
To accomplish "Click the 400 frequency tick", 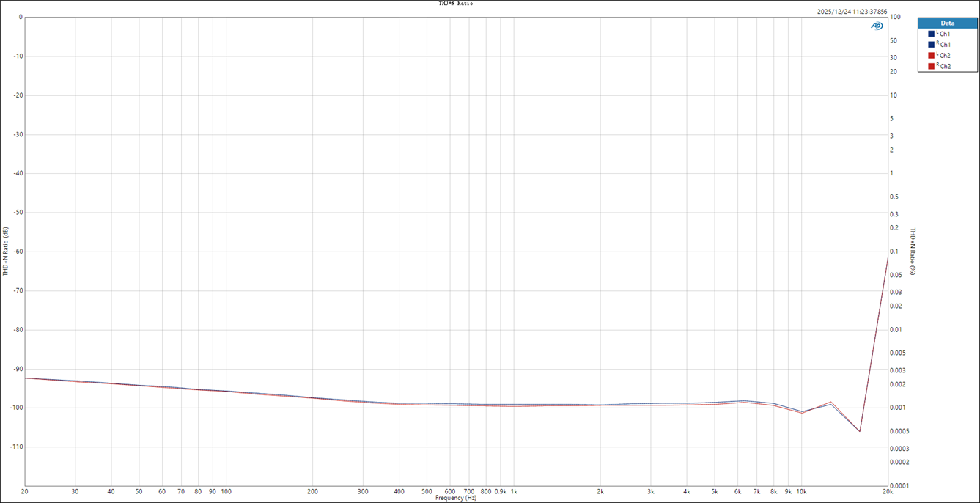I will click(399, 491).
